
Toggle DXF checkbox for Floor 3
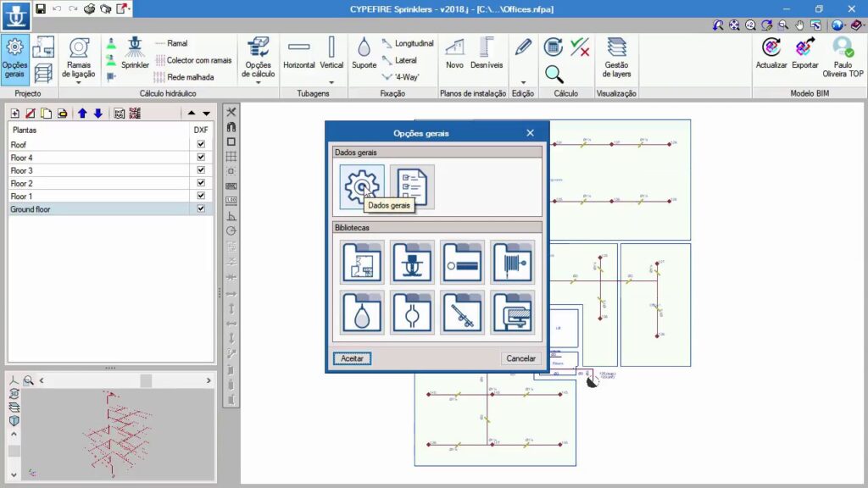201,170
